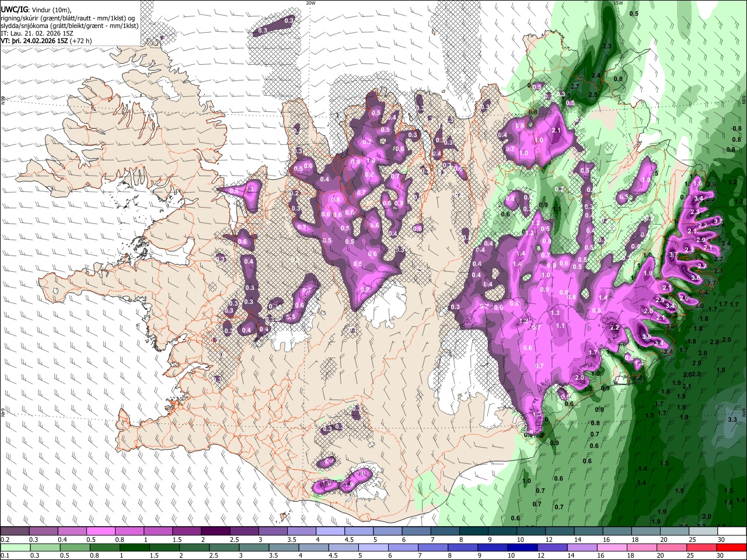Screen dimensions: 747x560
Task: Click the '0.1' label in the lower legend row
Action: (5, 555)
